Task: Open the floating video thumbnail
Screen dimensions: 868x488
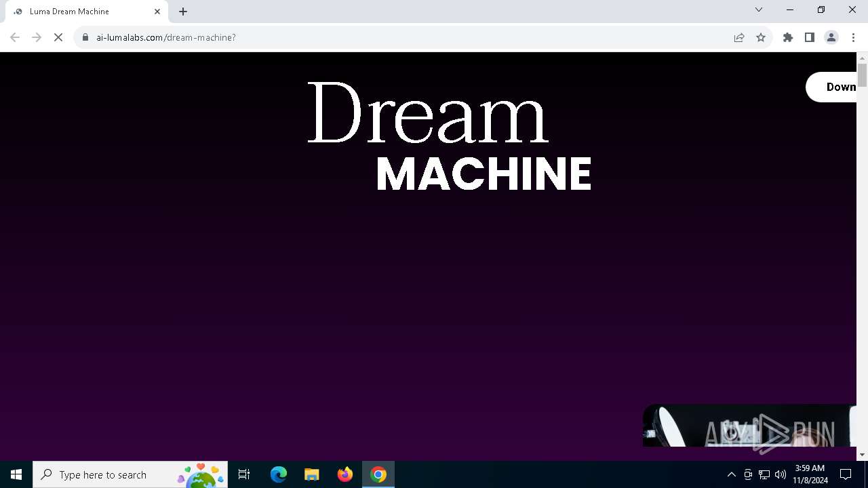Action: (x=749, y=426)
